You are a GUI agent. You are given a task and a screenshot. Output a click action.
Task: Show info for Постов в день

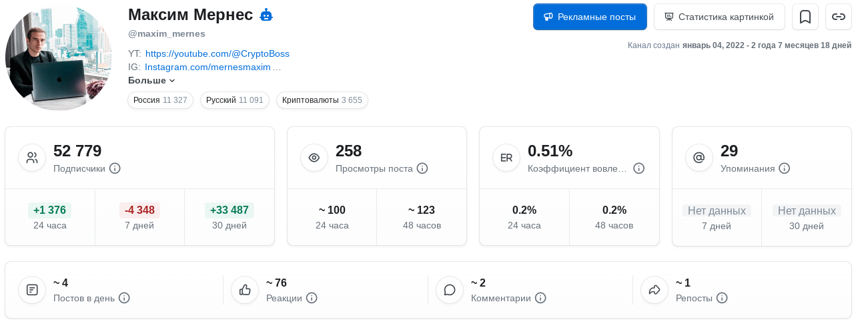pos(124,298)
